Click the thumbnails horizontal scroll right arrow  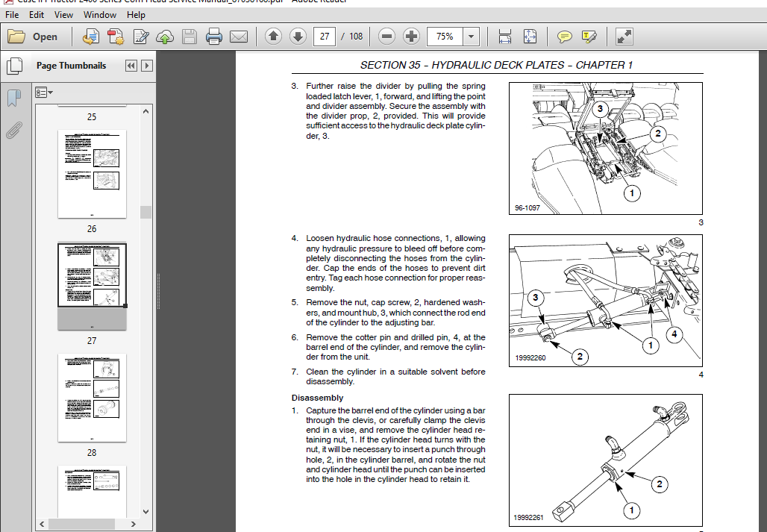133,525
